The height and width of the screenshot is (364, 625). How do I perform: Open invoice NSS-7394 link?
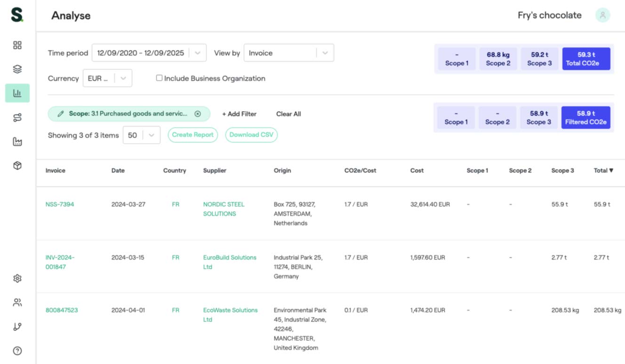pos(60,205)
